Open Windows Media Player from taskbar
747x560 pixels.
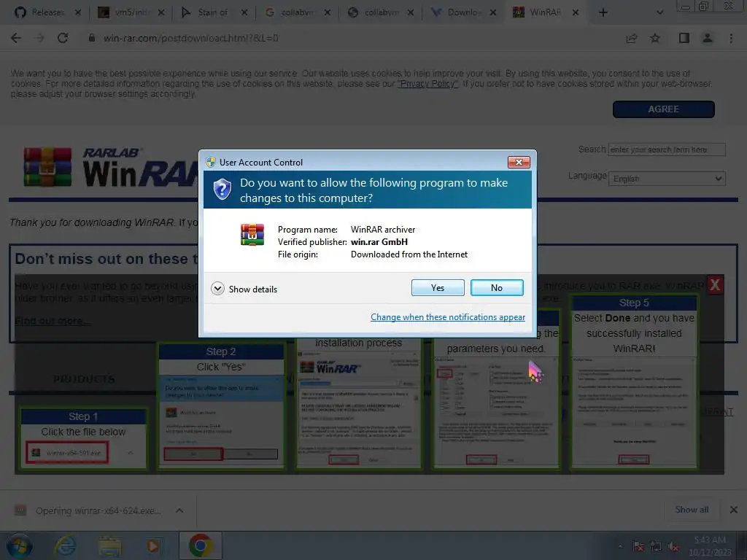tap(153, 545)
